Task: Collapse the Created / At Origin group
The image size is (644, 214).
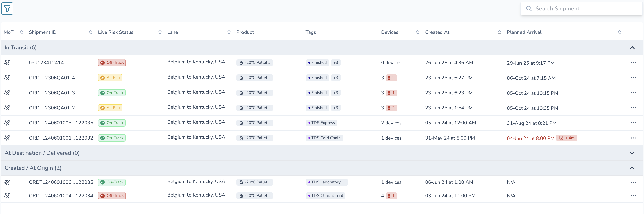Action: click(632, 168)
